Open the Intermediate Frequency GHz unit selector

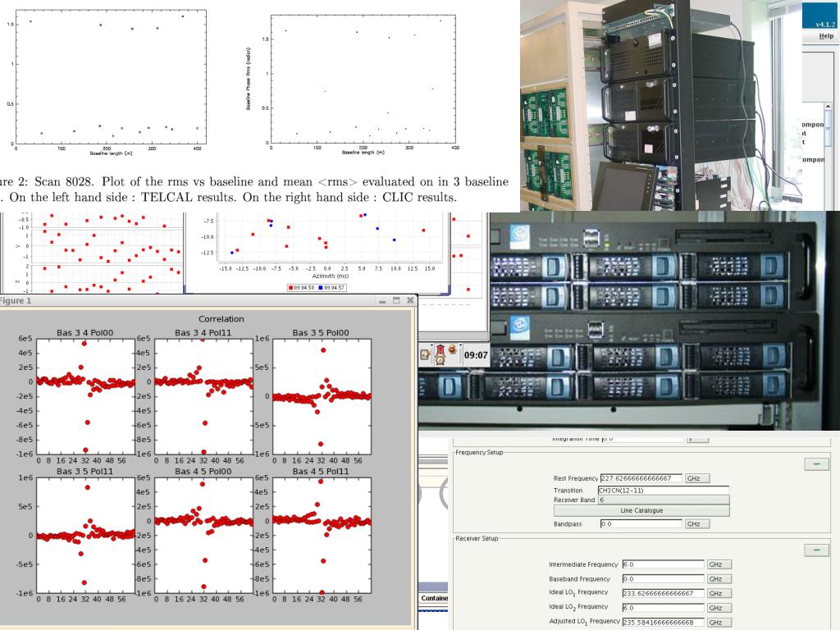(719, 564)
